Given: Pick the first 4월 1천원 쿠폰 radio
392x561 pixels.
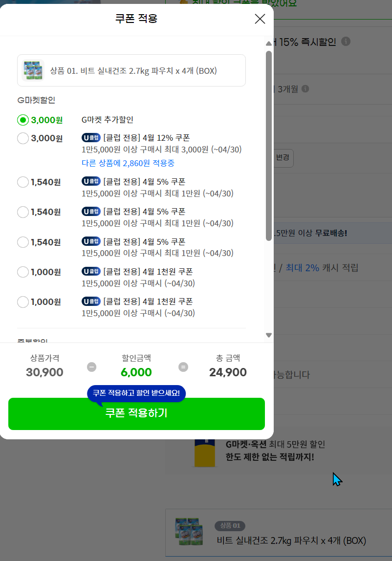Looking at the screenshot, I should coord(23,272).
